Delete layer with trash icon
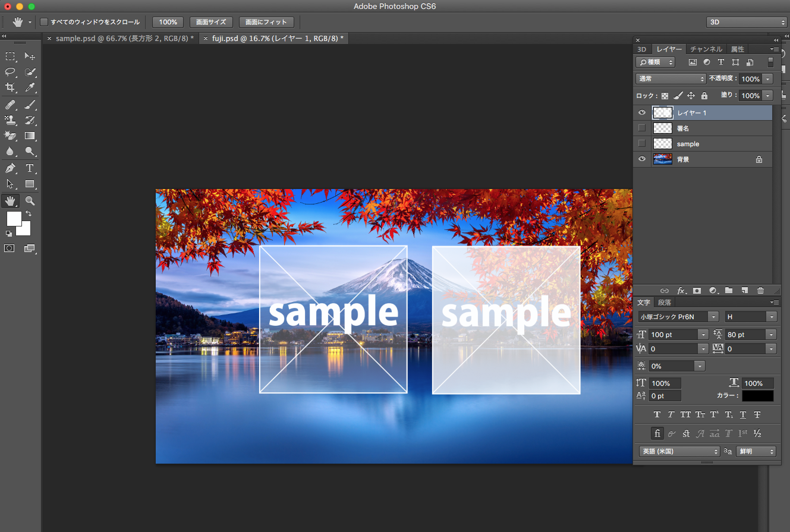 (x=760, y=291)
